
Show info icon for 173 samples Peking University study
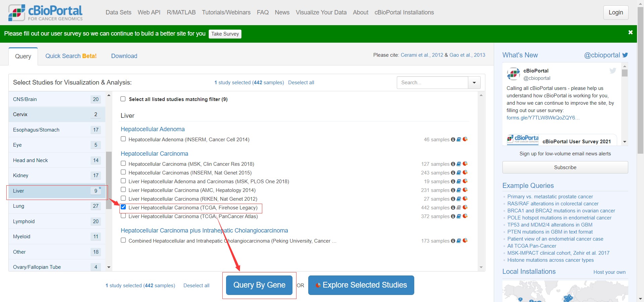(453, 241)
